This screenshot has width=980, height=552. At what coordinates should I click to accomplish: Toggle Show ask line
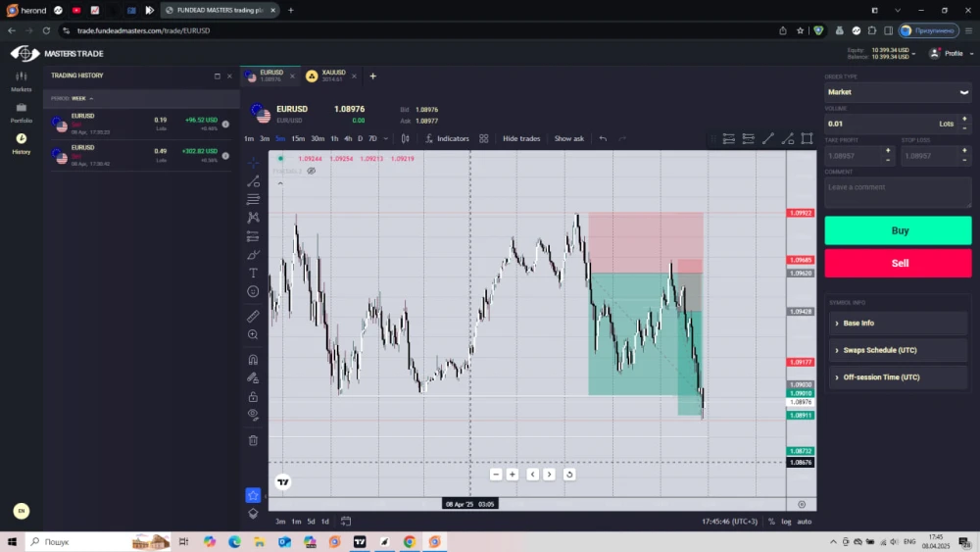coord(568,139)
